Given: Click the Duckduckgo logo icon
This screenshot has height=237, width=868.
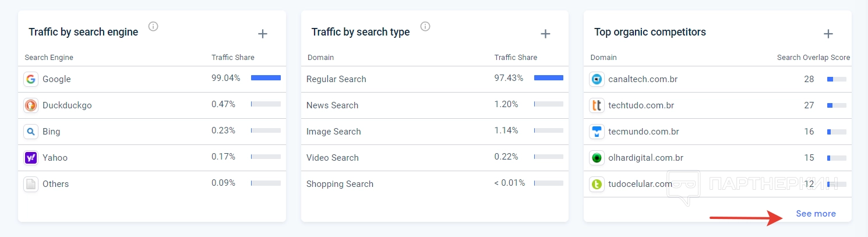Looking at the screenshot, I should pos(31,105).
